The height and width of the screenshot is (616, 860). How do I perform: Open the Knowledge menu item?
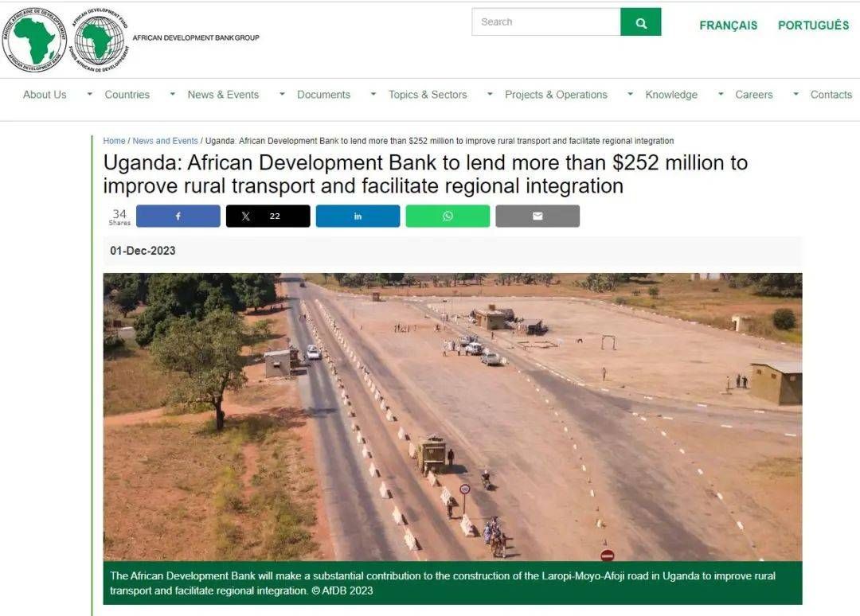(671, 95)
